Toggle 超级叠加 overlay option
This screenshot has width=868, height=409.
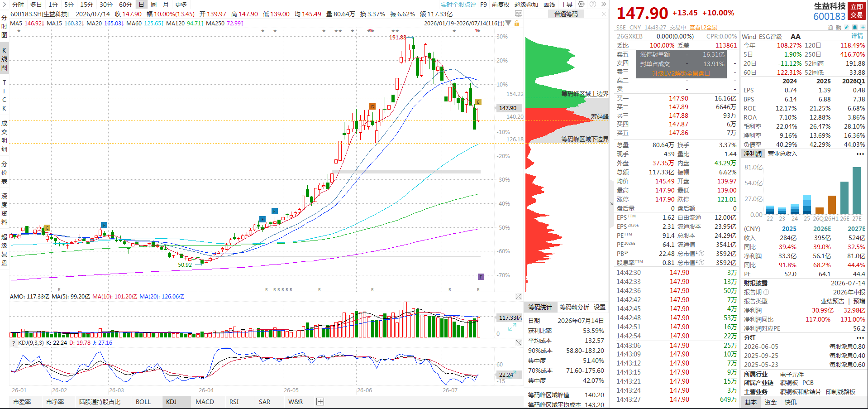point(526,4)
